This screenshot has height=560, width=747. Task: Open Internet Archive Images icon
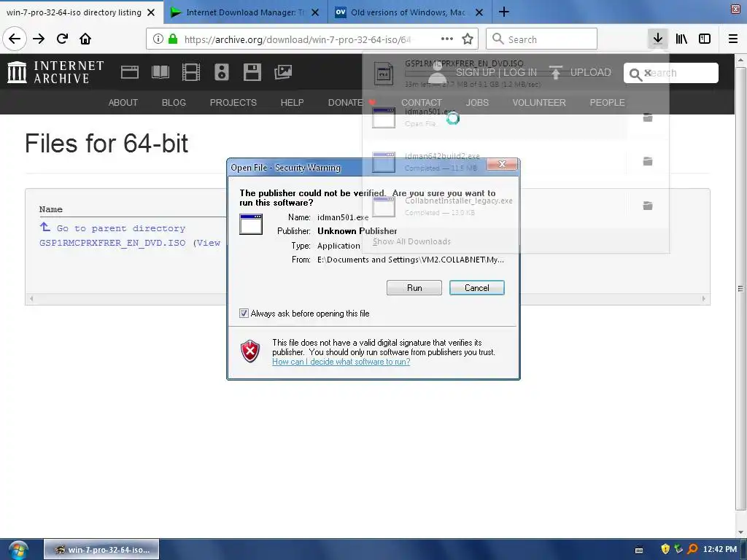(x=282, y=72)
